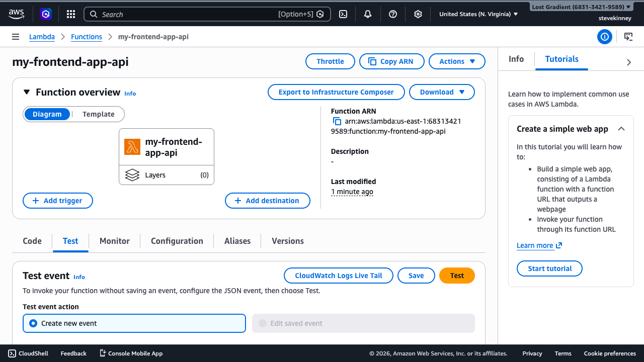Open Console Mobile App link
Viewport: 644px width, 362px height.
(x=131, y=353)
